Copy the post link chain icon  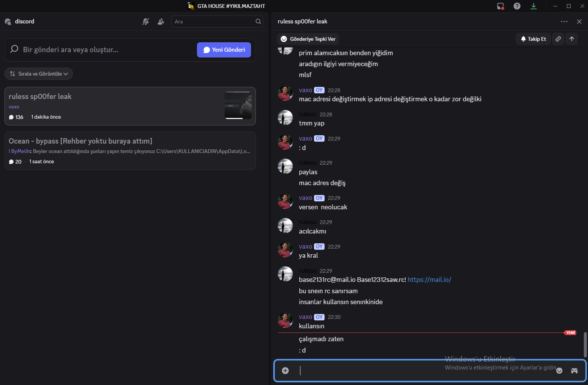tap(558, 39)
